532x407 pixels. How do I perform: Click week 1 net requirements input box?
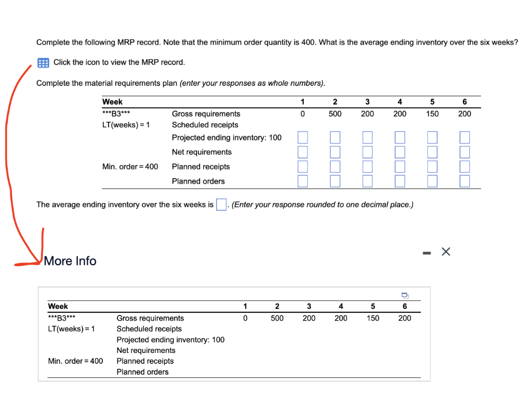(x=302, y=152)
